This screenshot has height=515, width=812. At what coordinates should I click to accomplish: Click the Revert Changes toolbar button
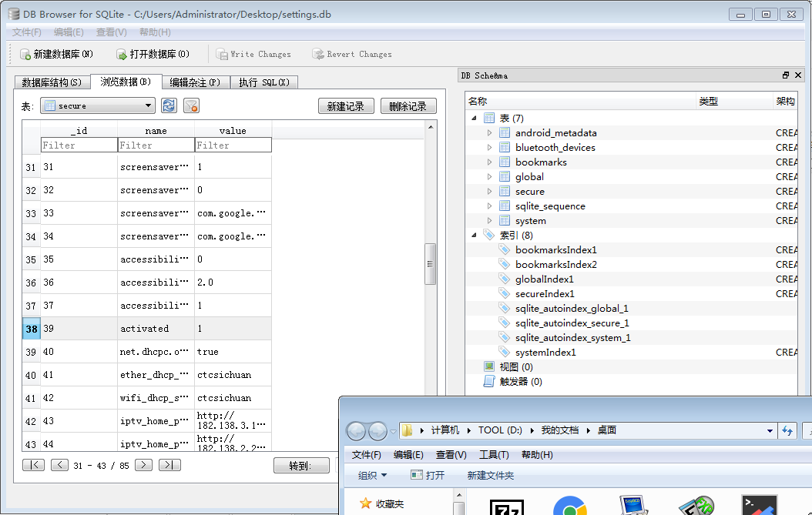352,55
